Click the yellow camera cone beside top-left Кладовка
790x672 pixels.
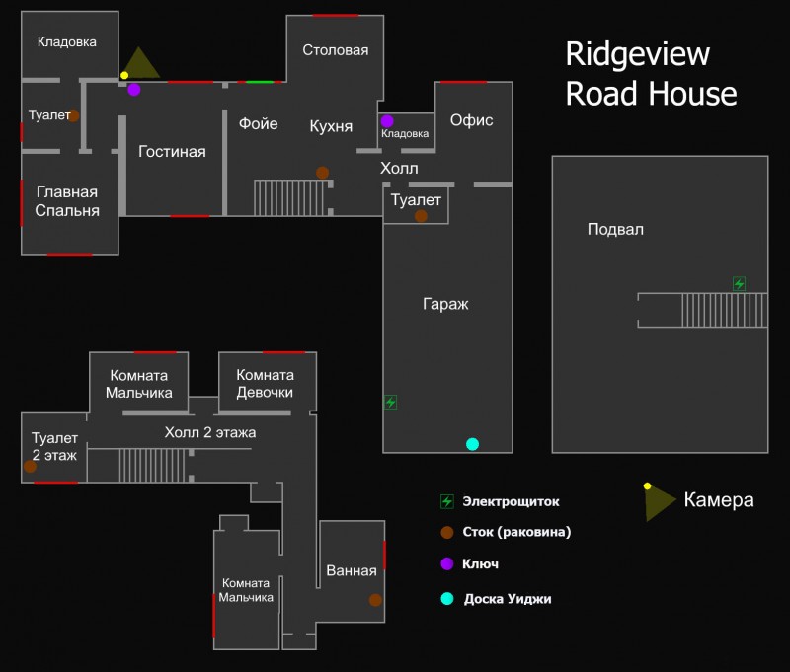139,64
